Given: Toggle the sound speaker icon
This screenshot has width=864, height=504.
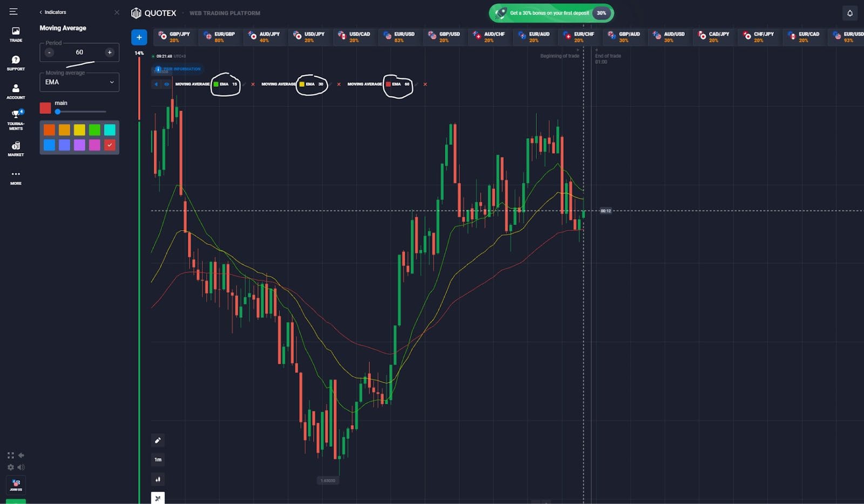Looking at the screenshot, I should 21,467.
